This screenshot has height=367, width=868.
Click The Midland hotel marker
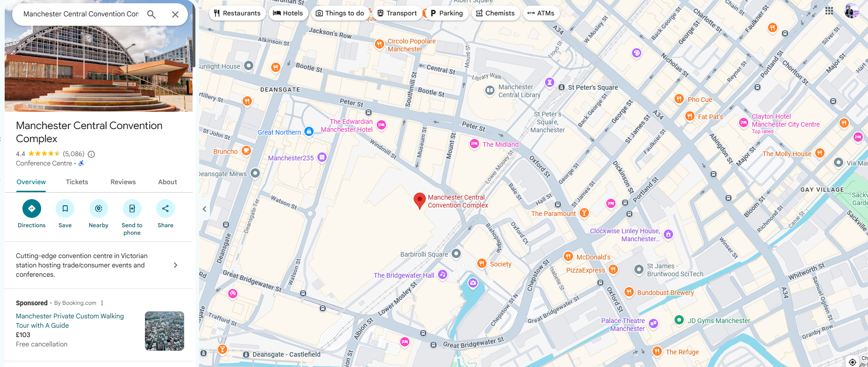pos(474,144)
